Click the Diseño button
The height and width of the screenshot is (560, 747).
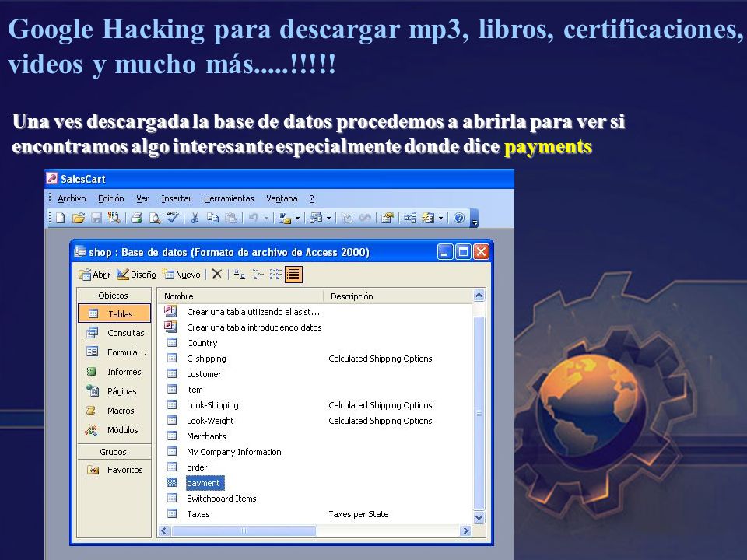tap(137, 275)
